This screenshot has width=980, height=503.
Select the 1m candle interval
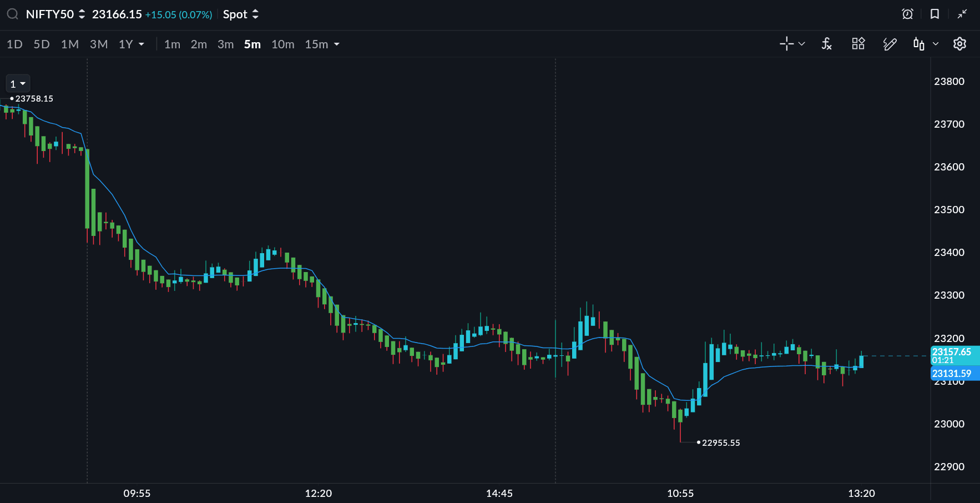(x=172, y=44)
